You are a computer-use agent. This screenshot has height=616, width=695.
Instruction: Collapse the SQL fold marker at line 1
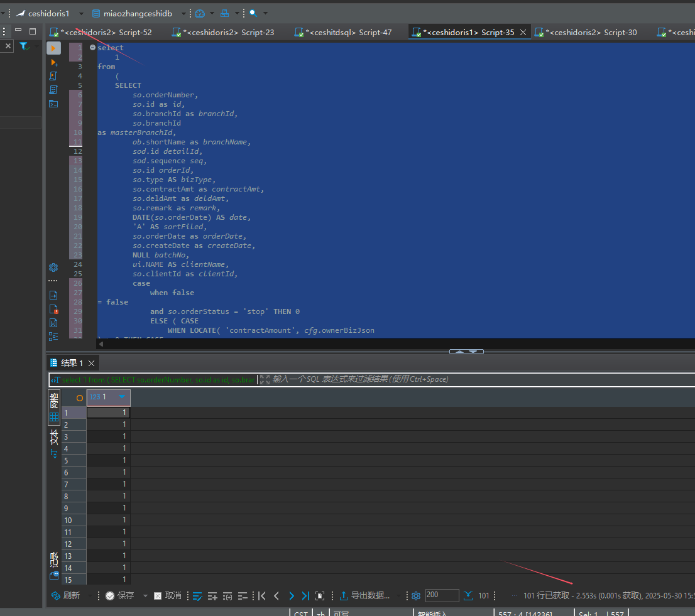tap(92, 47)
